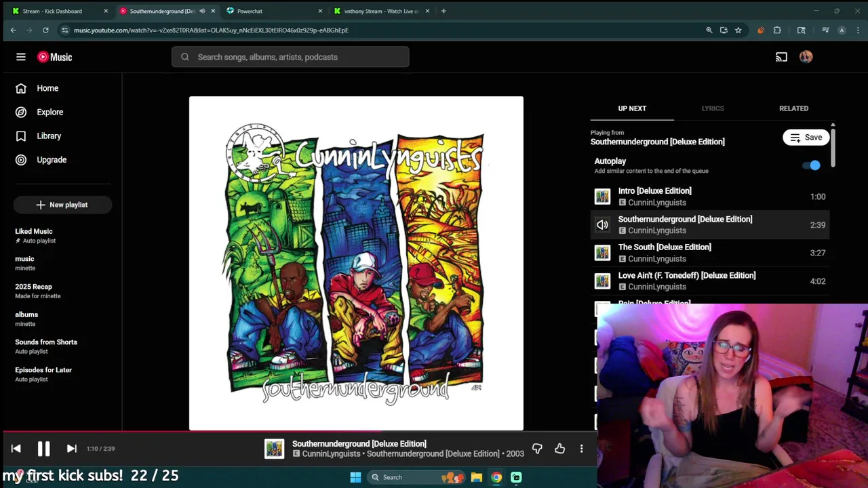The width and height of the screenshot is (868, 488).
Task: Close the Powerchat browser tab
Action: coord(320,11)
